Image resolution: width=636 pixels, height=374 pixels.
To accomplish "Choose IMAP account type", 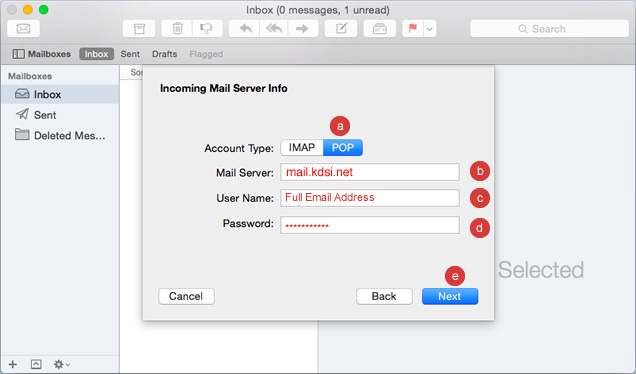I will pos(302,148).
